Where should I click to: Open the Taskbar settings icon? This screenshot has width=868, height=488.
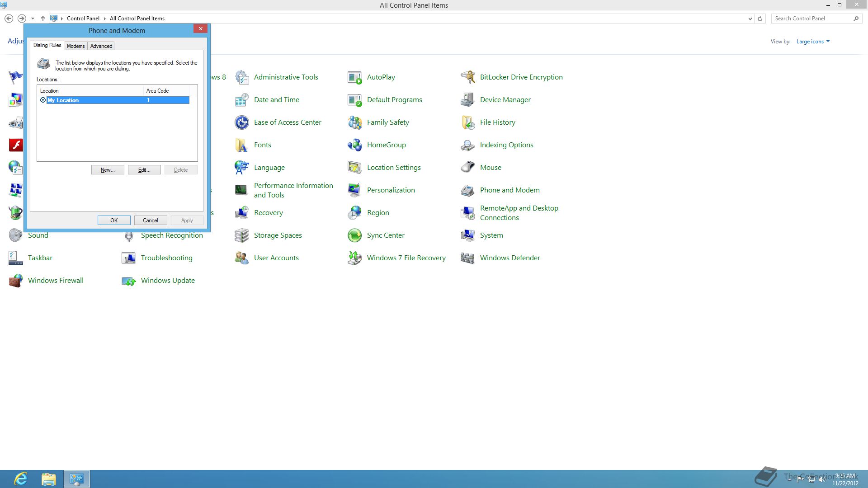(x=16, y=258)
